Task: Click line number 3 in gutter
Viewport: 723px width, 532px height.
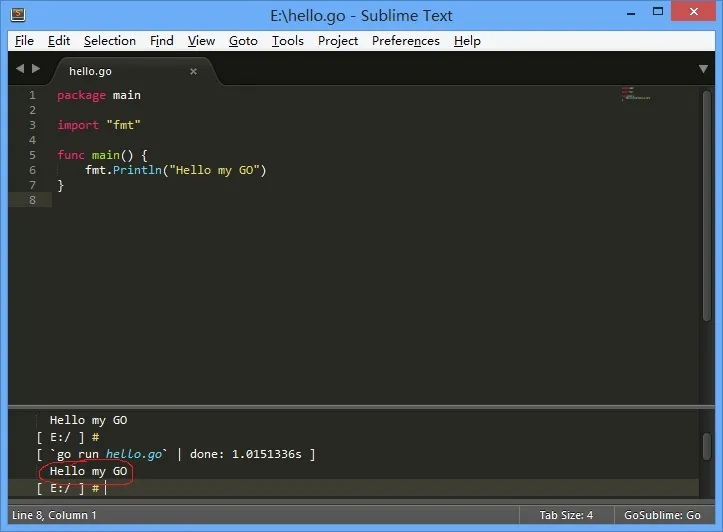Action: 32,125
